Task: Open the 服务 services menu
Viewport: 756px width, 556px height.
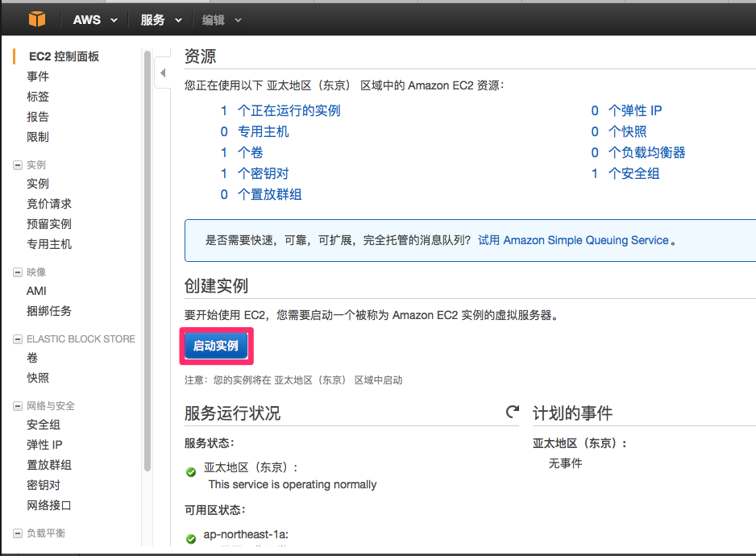Action: (x=161, y=20)
